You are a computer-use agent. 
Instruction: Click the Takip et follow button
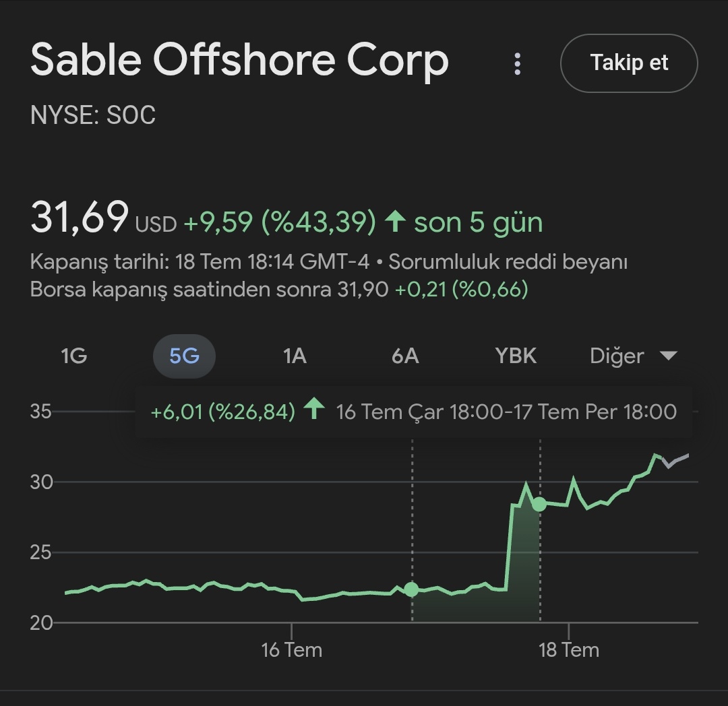pos(628,63)
